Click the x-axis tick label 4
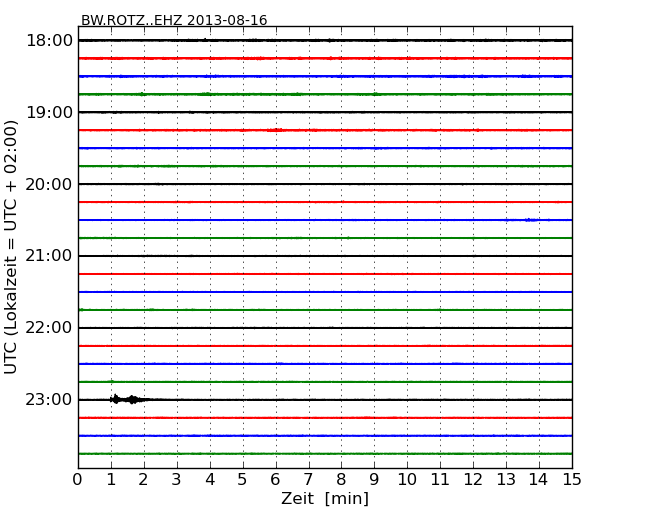The height and width of the screenshot is (520, 650). point(210,479)
